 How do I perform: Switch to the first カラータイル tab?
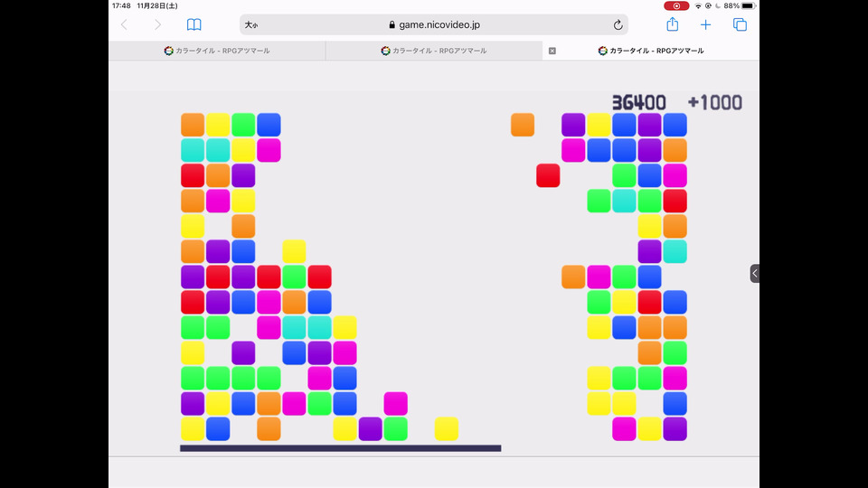coord(217,51)
